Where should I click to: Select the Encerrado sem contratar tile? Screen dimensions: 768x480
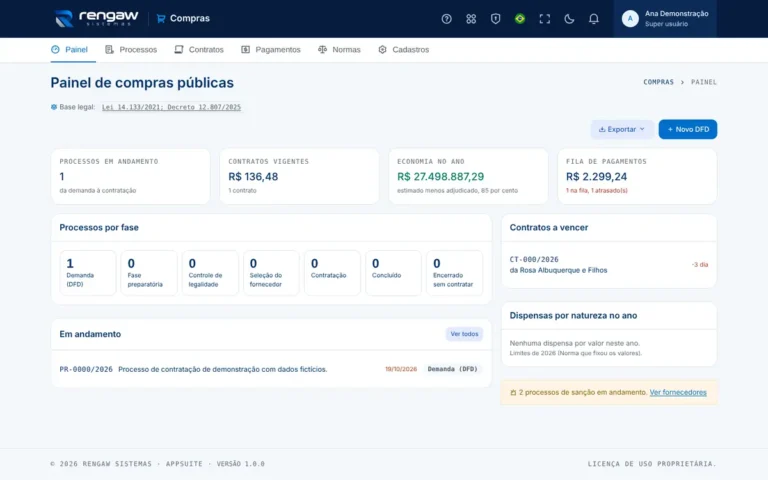coord(455,273)
